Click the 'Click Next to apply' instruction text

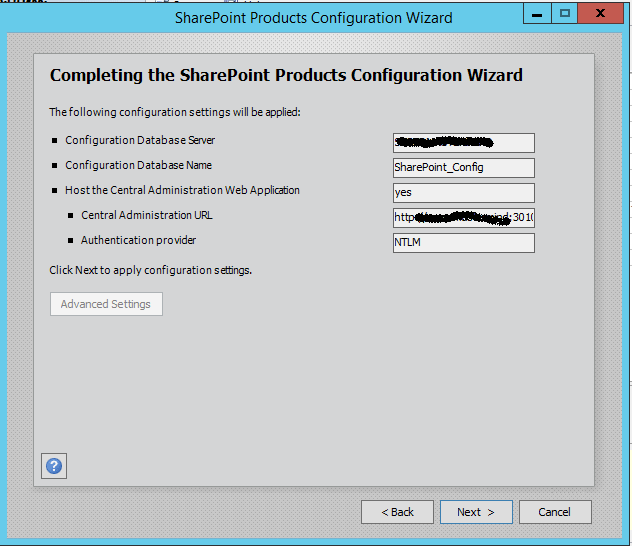pyautogui.click(x=150, y=271)
